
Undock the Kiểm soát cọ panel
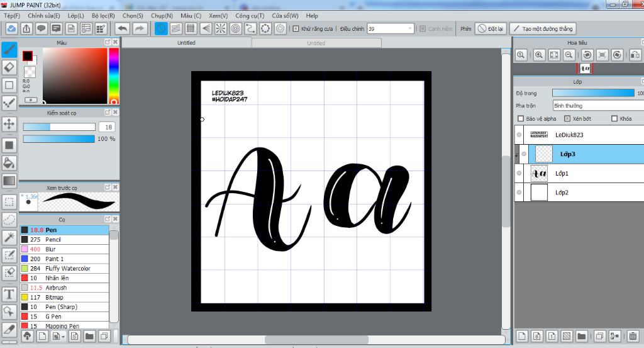point(108,113)
